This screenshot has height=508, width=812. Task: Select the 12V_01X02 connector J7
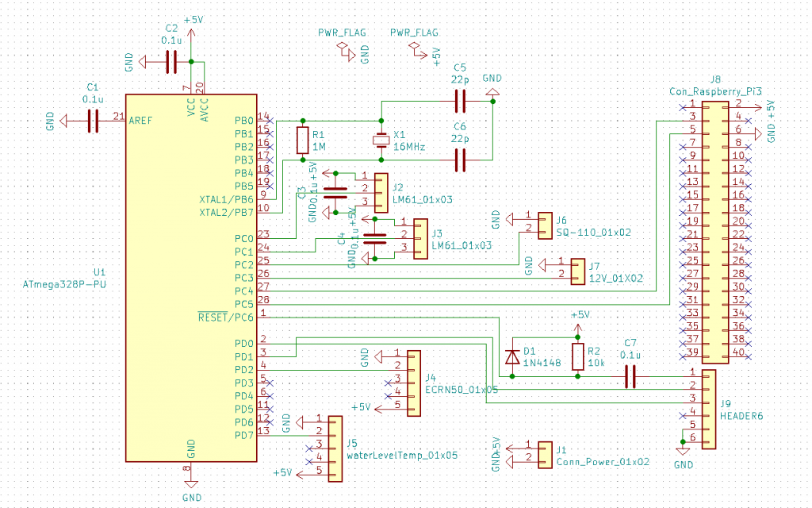tap(578, 271)
